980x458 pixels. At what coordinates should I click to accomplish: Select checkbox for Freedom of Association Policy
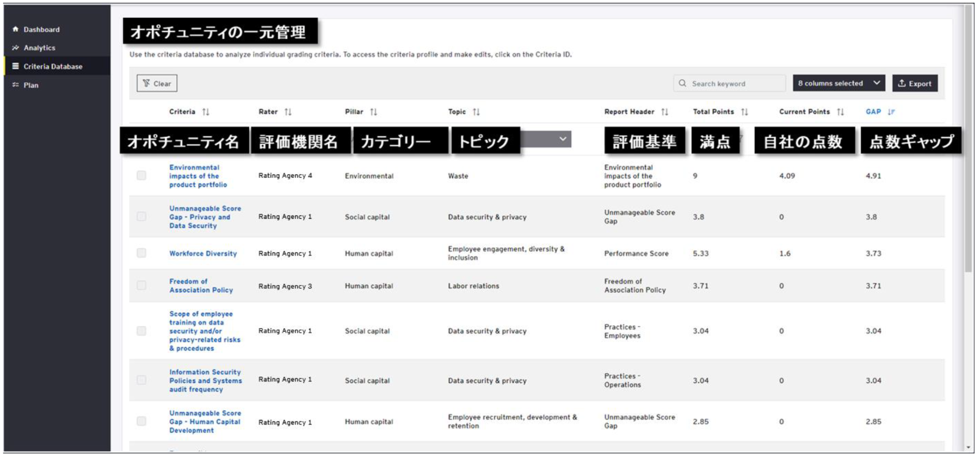pos(141,286)
